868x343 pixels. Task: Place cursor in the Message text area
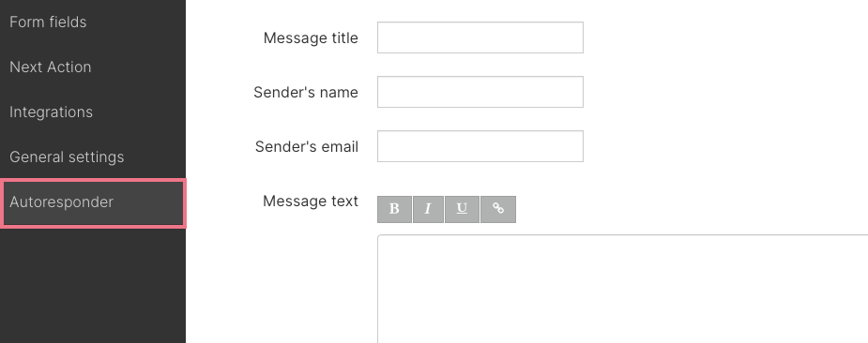623,289
